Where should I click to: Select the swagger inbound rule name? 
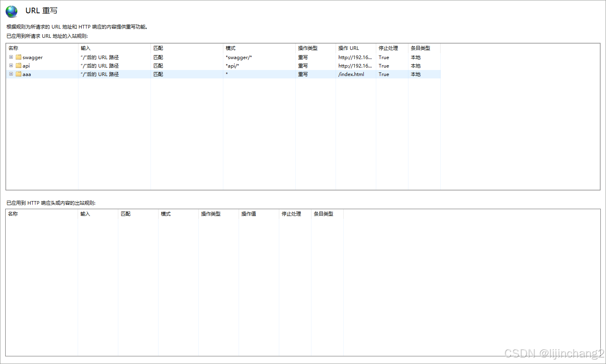33,58
